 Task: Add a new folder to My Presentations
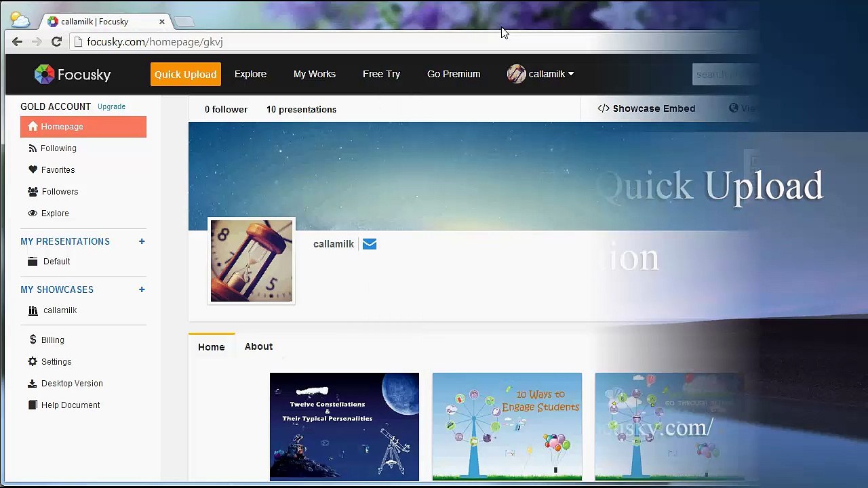(x=142, y=241)
